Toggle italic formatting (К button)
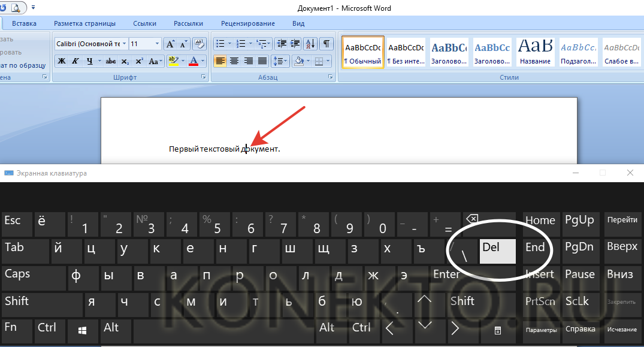This screenshot has width=644, height=347. 75,61
